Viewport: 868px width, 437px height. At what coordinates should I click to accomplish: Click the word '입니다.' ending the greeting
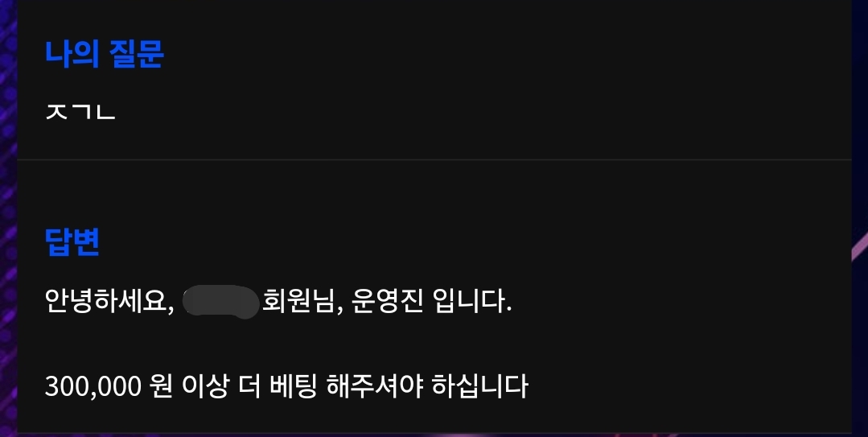(473, 302)
